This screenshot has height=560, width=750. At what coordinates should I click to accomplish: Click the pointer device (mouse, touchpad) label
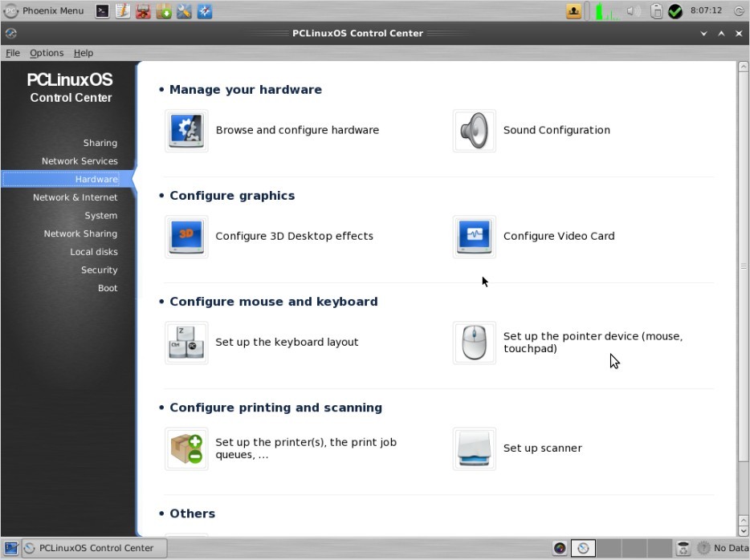point(593,342)
